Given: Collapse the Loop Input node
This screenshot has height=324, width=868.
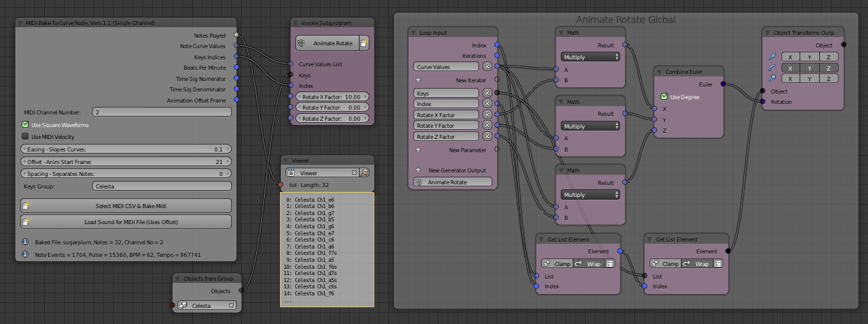Looking at the screenshot, I should [414, 33].
